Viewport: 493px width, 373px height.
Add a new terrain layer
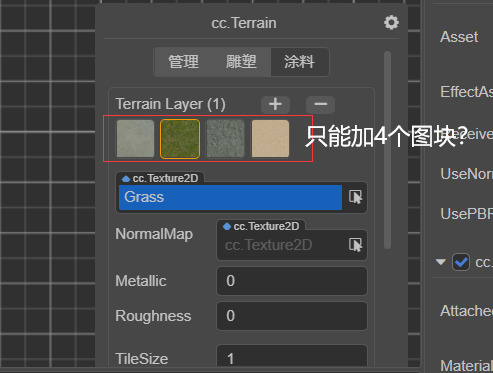coord(275,104)
